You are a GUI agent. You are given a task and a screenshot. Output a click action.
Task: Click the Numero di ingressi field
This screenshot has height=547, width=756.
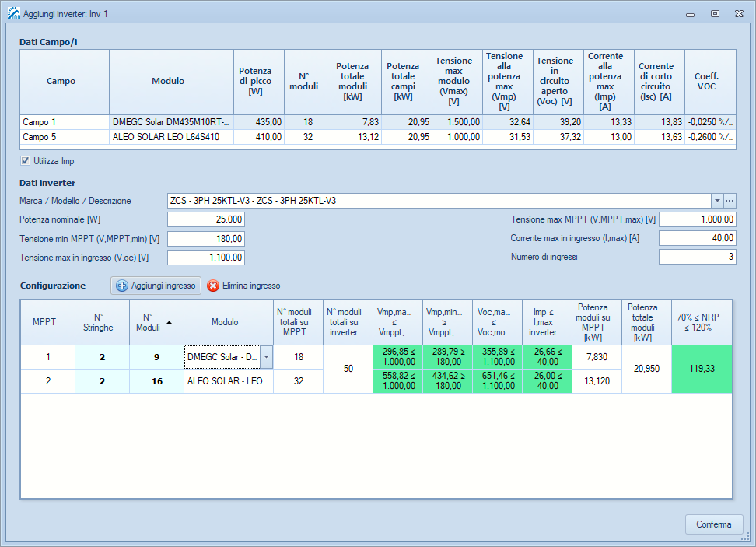click(x=697, y=257)
